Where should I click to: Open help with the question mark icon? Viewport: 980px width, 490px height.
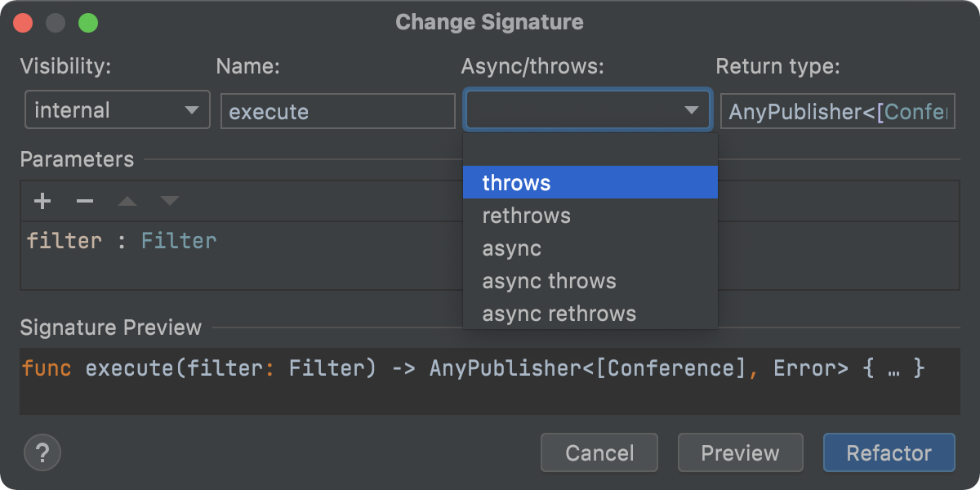[42, 452]
